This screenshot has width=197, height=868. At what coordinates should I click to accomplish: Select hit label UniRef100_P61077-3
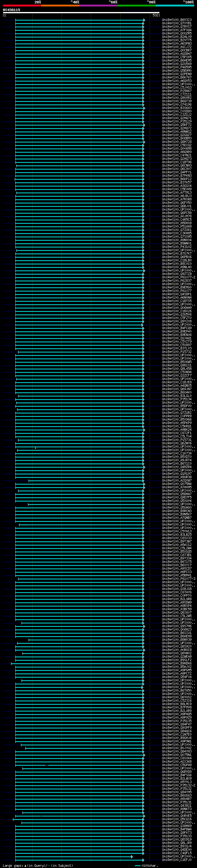point(179,579)
